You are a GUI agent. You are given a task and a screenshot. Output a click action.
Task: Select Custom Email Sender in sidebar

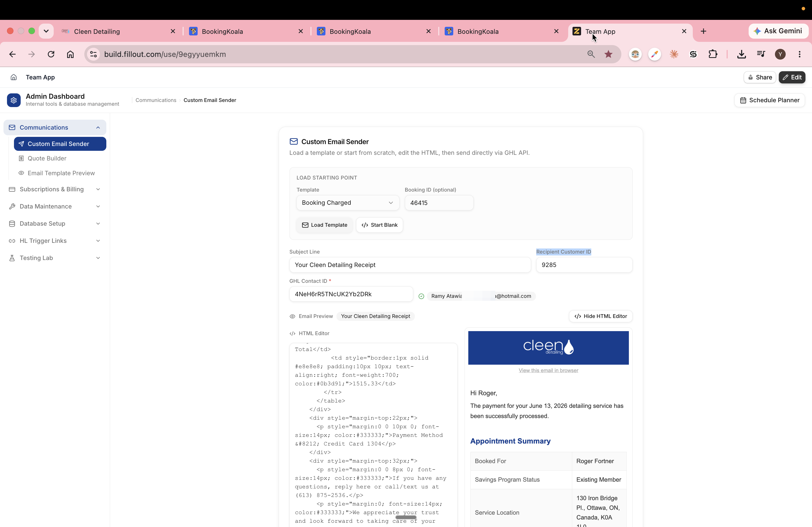(x=60, y=144)
